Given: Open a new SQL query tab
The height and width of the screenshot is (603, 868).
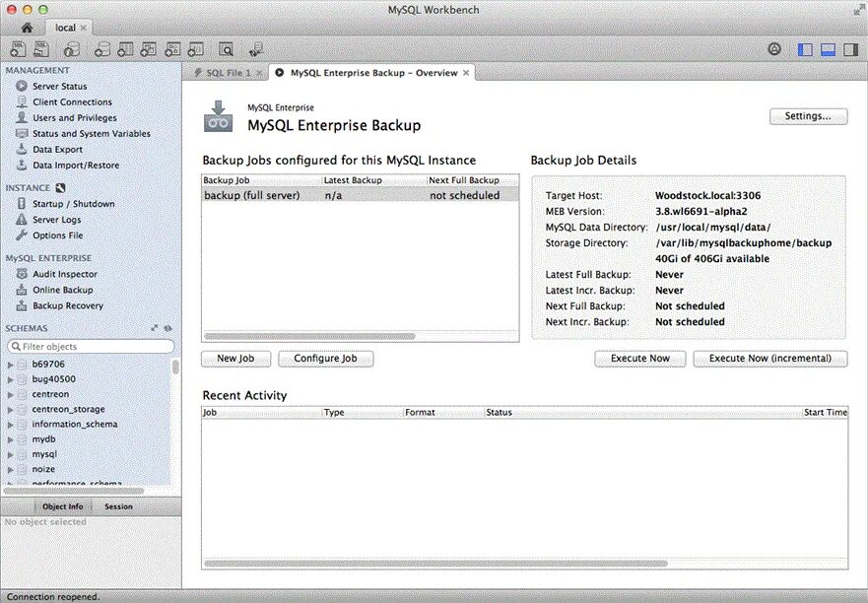Looking at the screenshot, I should [x=18, y=48].
